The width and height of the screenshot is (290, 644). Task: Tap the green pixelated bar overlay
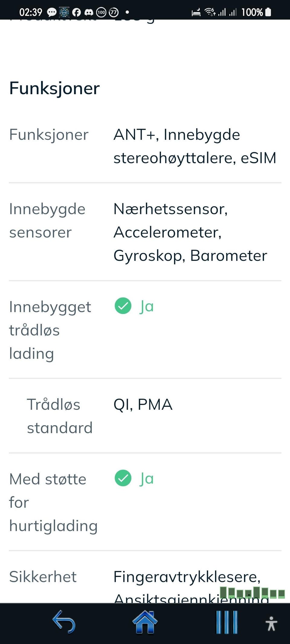tap(252, 593)
